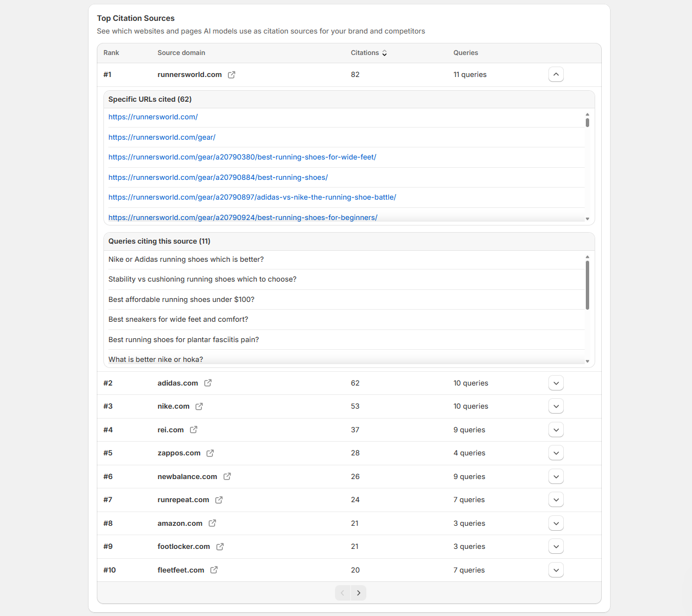This screenshot has width=692, height=616.
Task: Open nike.com external link icon
Action: pyautogui.click(x=199, y=406)
